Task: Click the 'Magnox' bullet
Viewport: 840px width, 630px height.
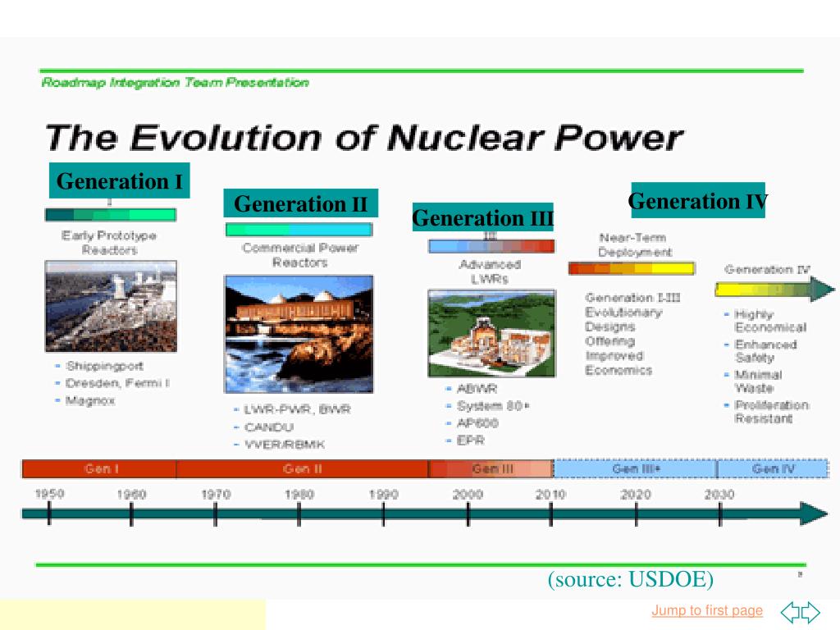Action: coord(85,400)
